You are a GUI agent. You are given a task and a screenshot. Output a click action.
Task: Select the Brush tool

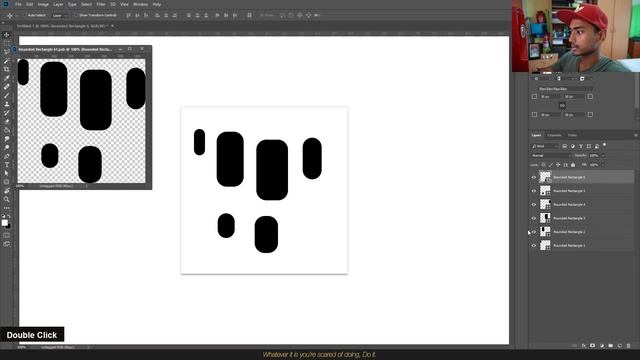tap(7, 95)
